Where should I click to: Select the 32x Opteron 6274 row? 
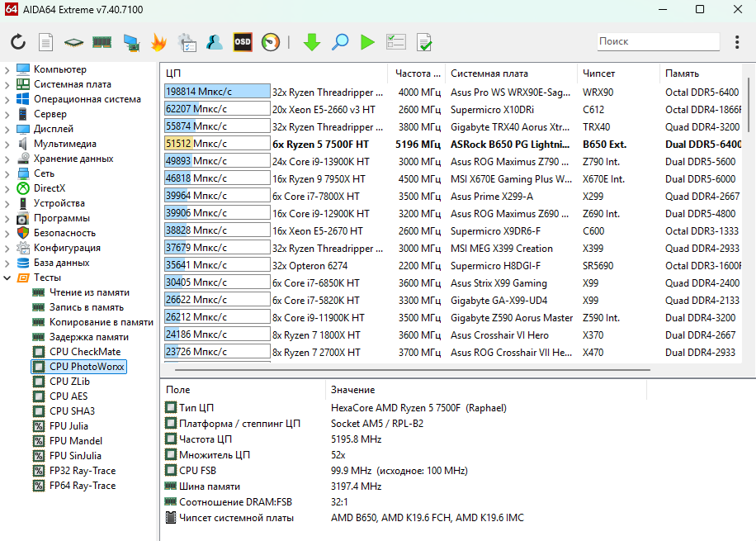click(452, 265)
